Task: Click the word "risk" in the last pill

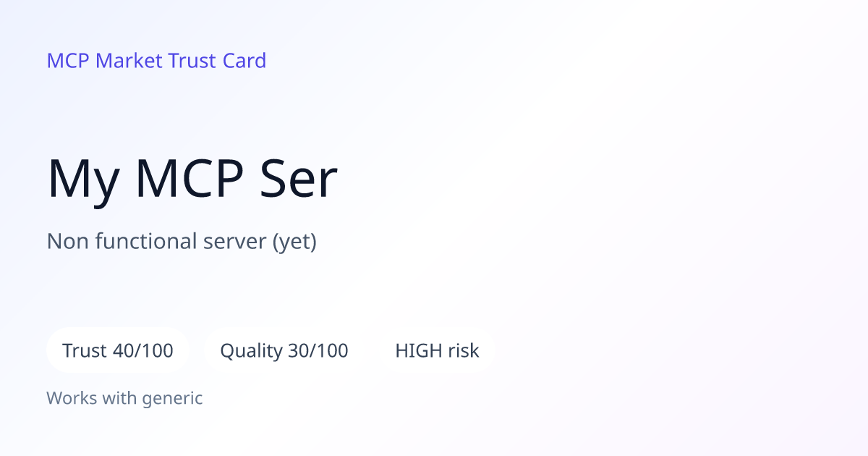Action: click(x=462, y=351)
